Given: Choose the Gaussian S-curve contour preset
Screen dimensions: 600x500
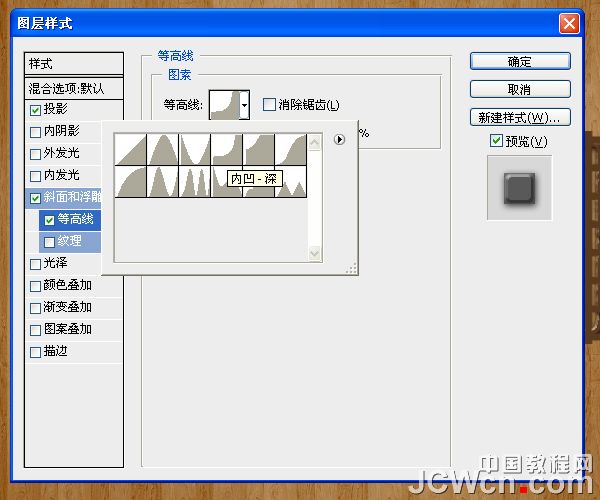Looking at the screenshot, I should [x=291, y=150].
